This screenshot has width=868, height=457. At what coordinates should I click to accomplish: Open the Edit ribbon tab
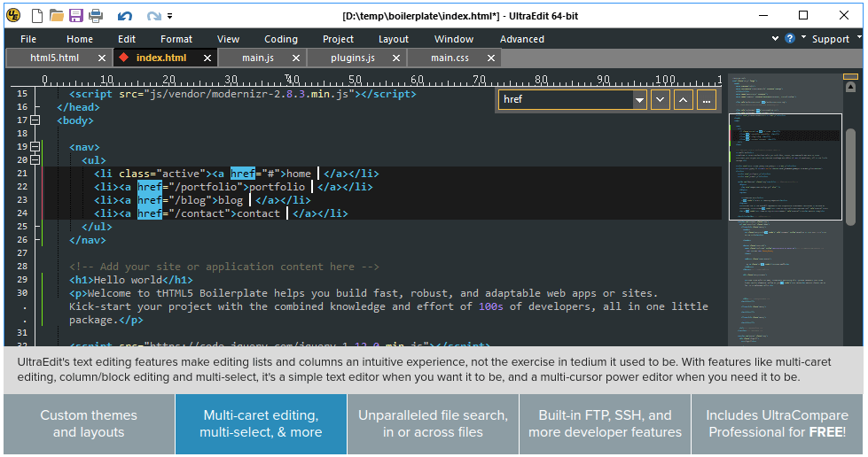click(x=127, y=39)
